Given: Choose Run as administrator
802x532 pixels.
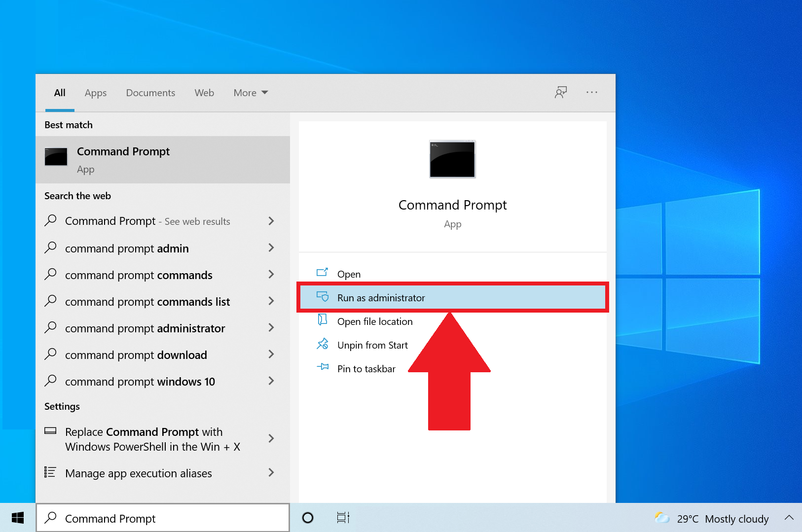Looking at the screenshot, I should [x=452, y=297].
